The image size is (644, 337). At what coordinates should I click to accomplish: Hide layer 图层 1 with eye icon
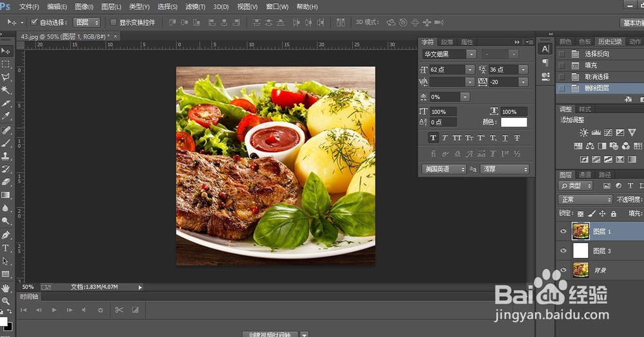click(563, 232)
